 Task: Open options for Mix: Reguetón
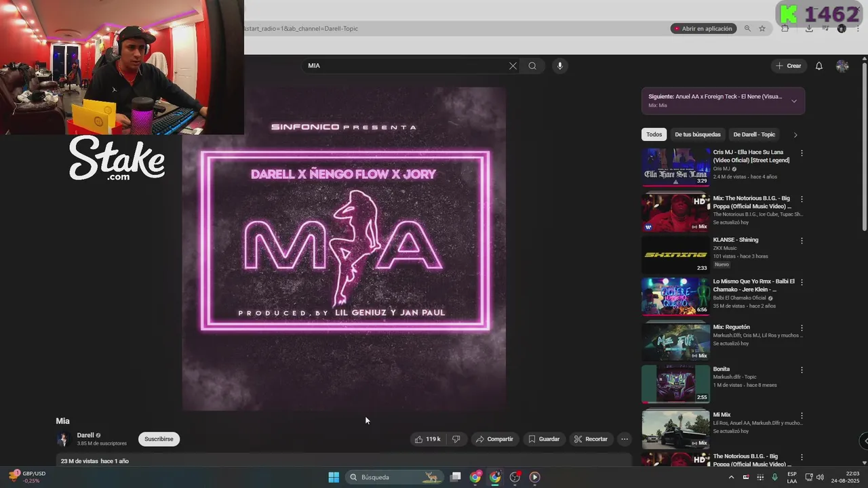[x=802, y=328]
